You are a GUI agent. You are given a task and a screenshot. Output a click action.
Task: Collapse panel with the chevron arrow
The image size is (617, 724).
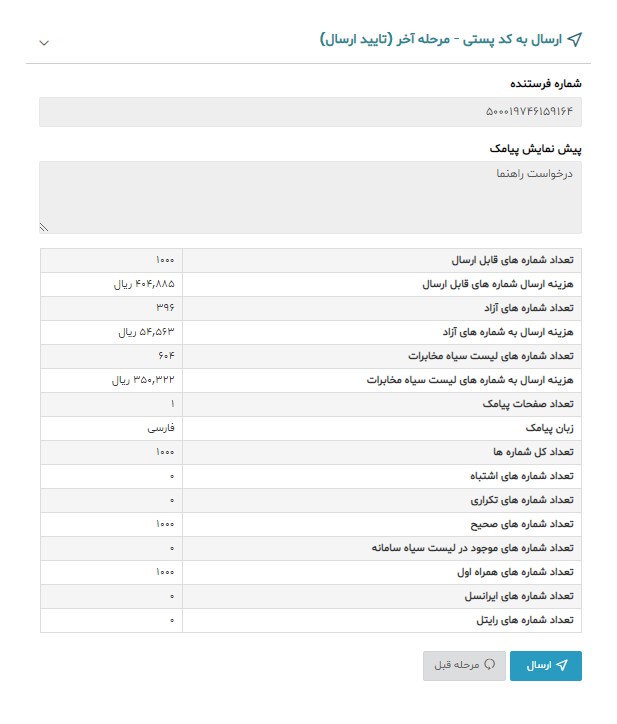pyautogui.click(x=44, y=43)
